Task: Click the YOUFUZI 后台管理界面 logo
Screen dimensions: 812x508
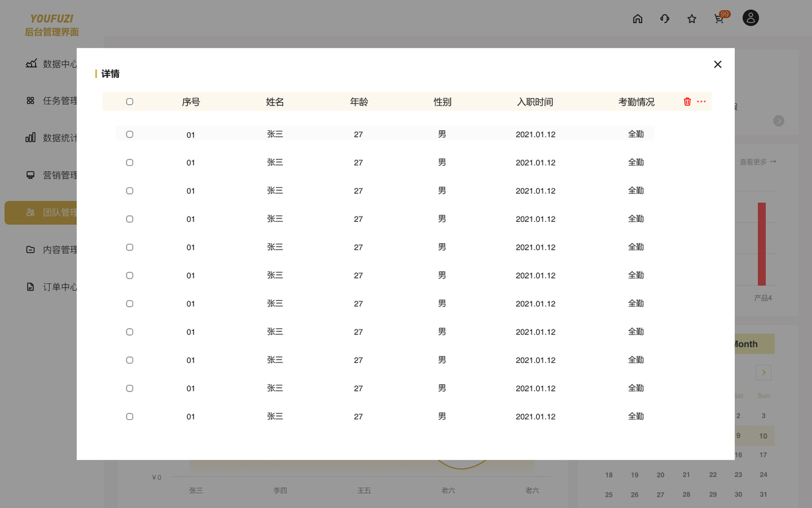Action: pyautogui.click(x=52, y=25)
